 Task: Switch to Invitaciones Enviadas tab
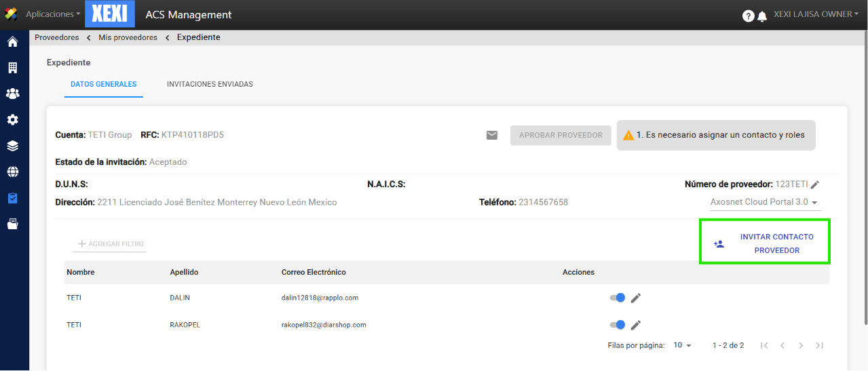[210, 85]
